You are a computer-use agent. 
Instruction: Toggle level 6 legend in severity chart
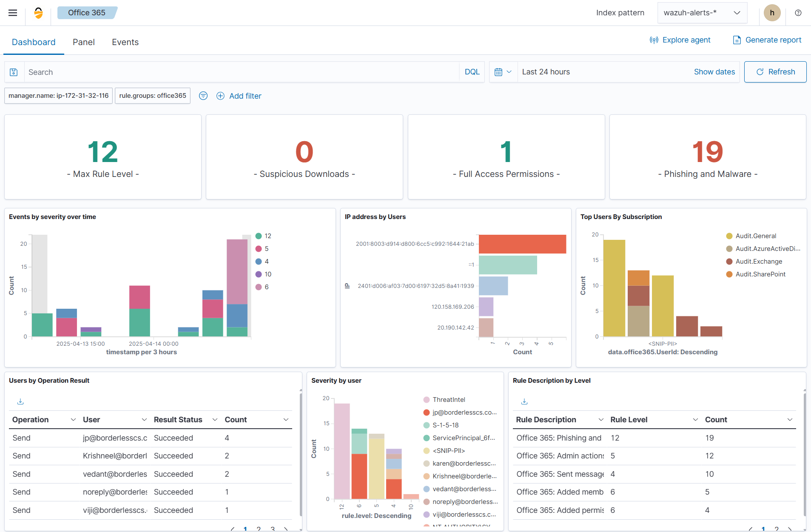pos(262,287)
